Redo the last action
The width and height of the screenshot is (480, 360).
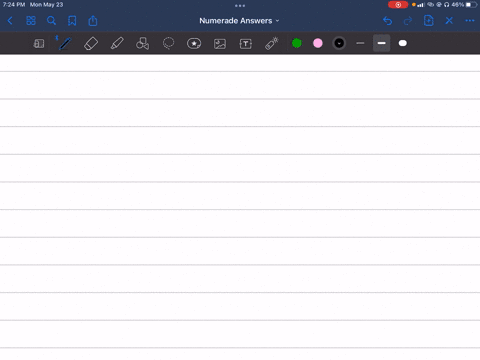(408, 21)
